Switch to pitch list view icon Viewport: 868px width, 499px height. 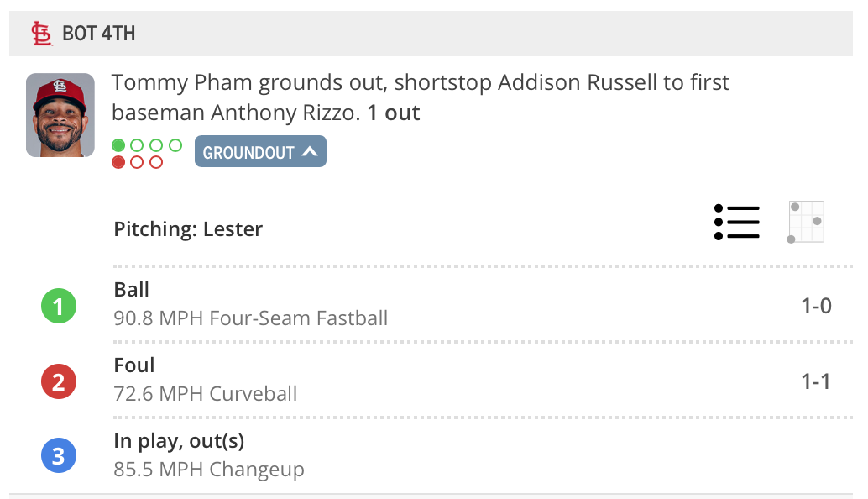(736, 222)
